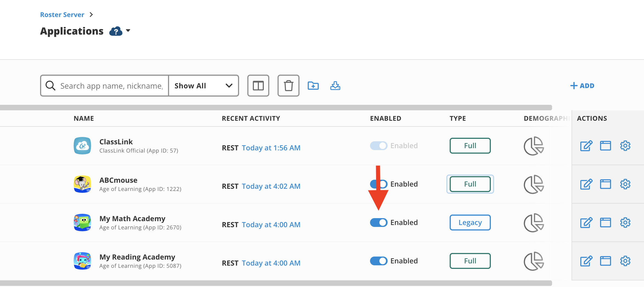Sort by the ENABLED column header
This screenshot has height=287, width=644.
click(385, 119)
